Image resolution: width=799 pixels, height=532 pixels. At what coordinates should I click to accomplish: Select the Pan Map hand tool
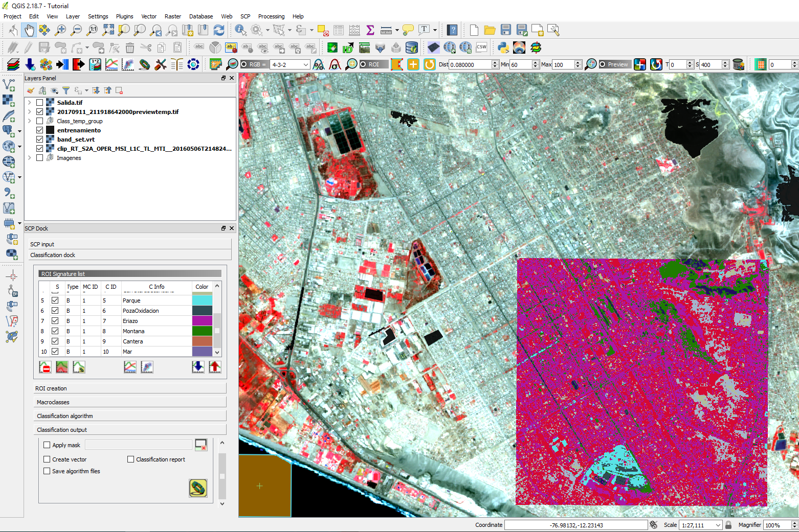click(x=29, y=30)
